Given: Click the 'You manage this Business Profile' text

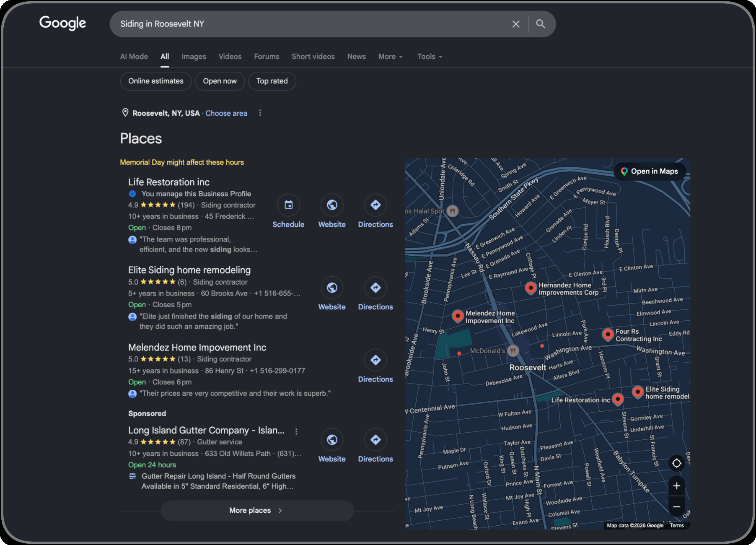Looking at the screenshot, I should [196, 194].
